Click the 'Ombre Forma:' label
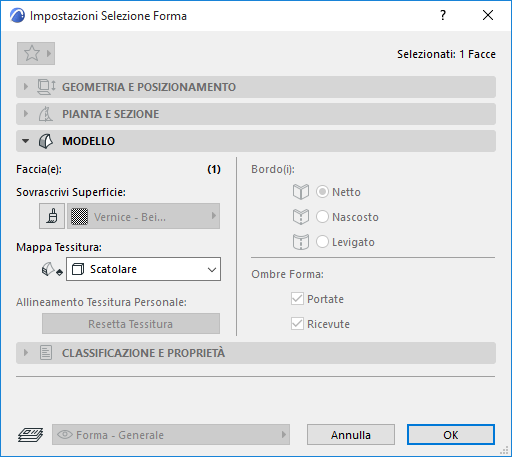Screen dimensions: 512x457 (287, 274)
